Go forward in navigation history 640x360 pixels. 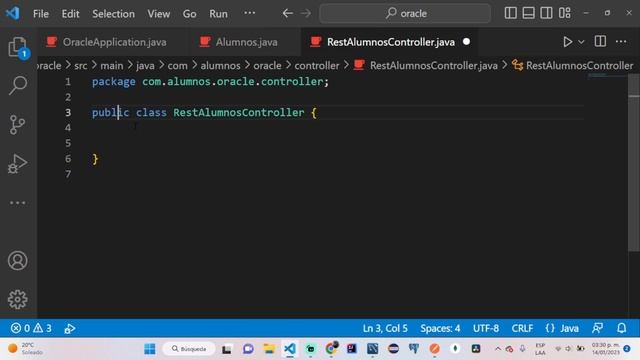pyautogui.click(x=306, y=13)
